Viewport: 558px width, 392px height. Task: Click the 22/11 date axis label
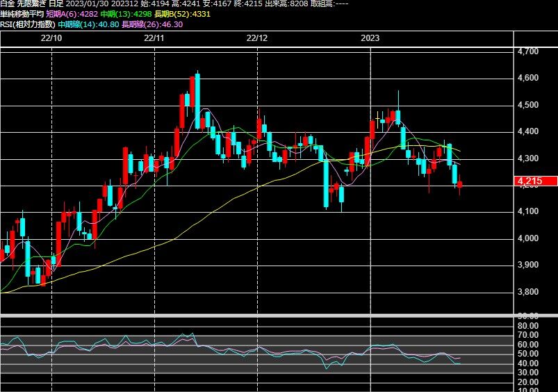tap(154, 38)
